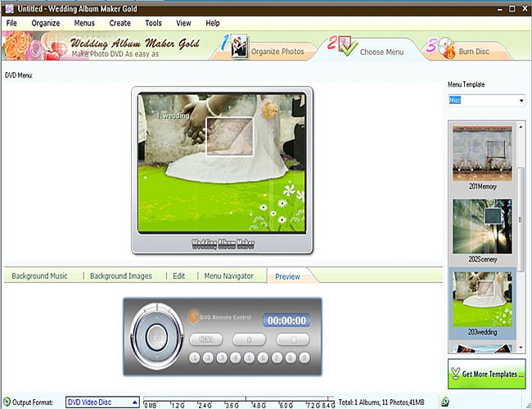Open the Output Format dropdown
532x409 pixels.
coord(102,402)
